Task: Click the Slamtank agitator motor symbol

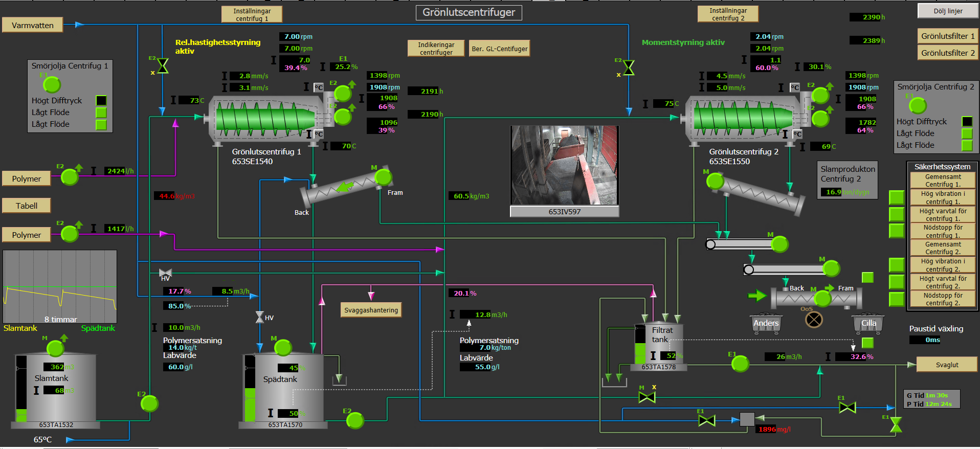Action: pyautogui.click(x=55, y=348)
